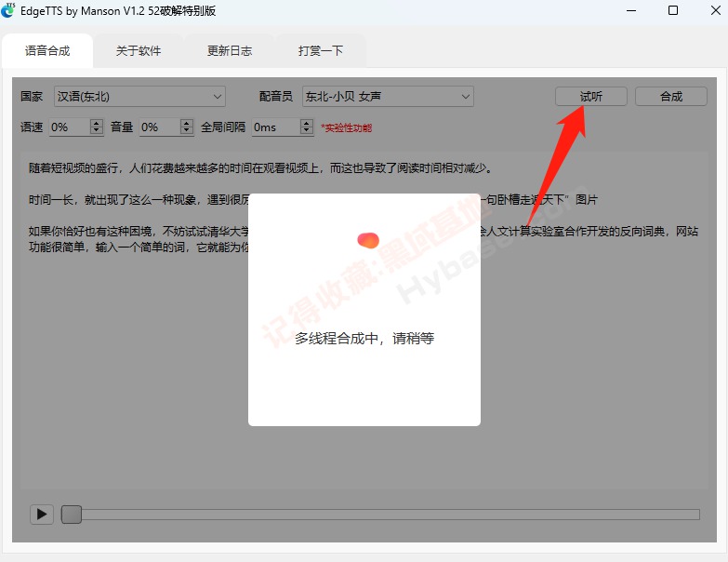
Task: Click the playback progress track
Action: pos(380,515)
